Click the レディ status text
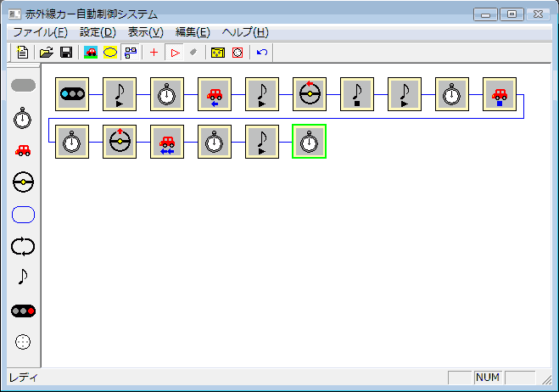 pos(23,378)
